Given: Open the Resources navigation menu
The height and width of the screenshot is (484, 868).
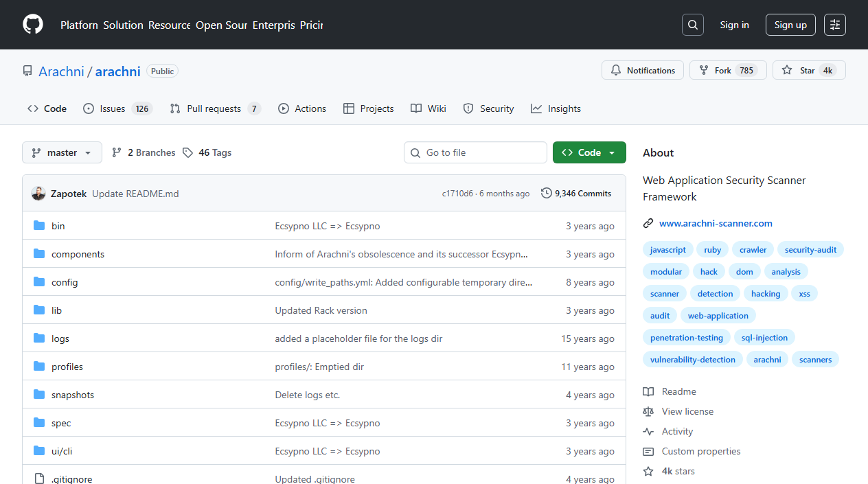Looking at the screenshot, I should click(x=170, y=25).
